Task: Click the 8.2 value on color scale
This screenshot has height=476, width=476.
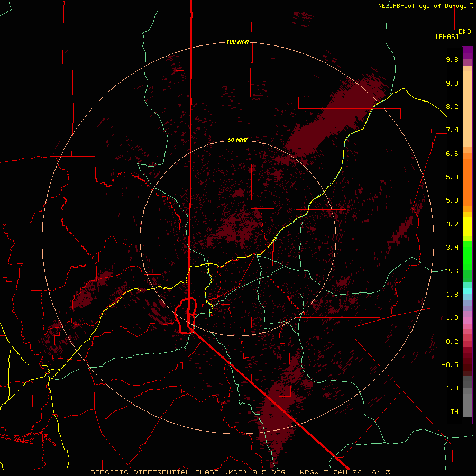Action: (452, 106)
